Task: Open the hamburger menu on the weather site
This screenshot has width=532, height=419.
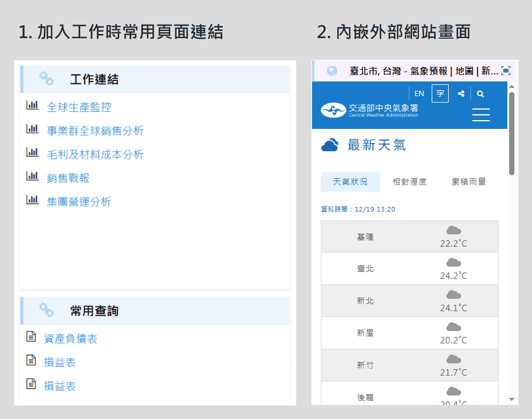Action: click(x=480, y=115)
